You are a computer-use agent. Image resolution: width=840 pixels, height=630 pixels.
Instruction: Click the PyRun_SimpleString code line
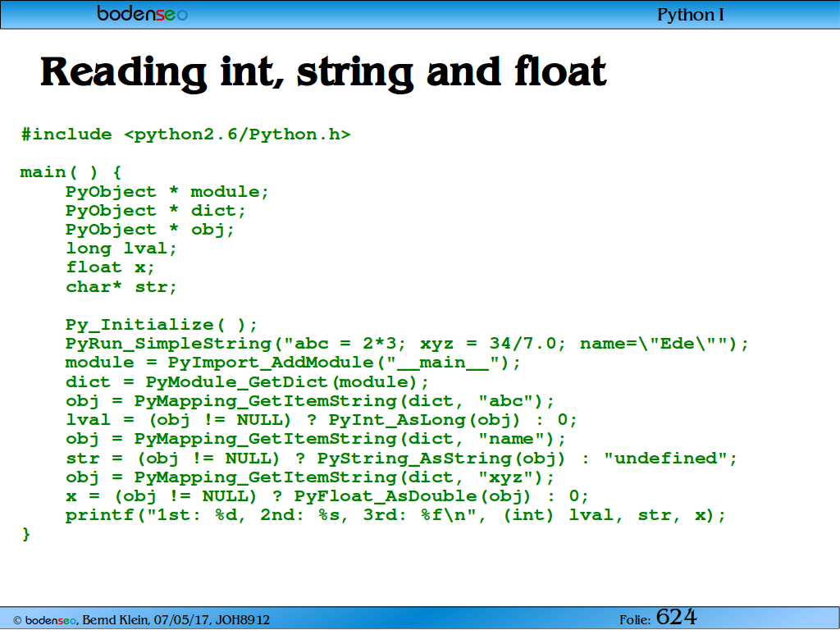pyautogui.click(x=407, y=344)
